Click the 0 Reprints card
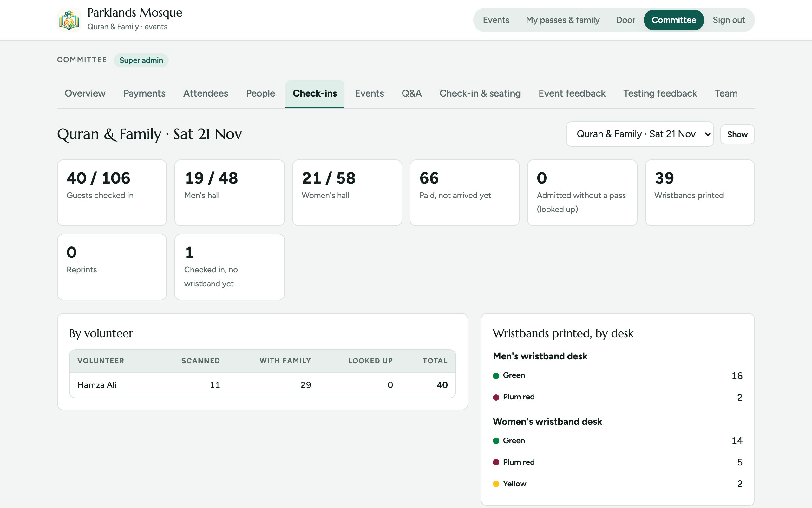 [112, 267]
